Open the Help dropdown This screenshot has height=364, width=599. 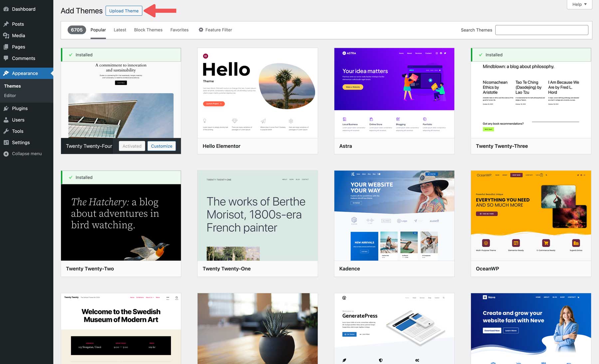tap(579, 4)
